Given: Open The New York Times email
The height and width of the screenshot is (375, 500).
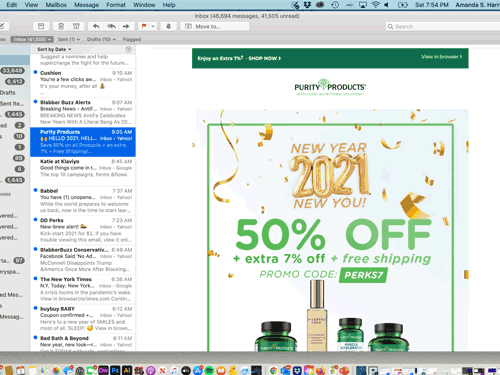Looking at the screenshot, I should (83, 289).
